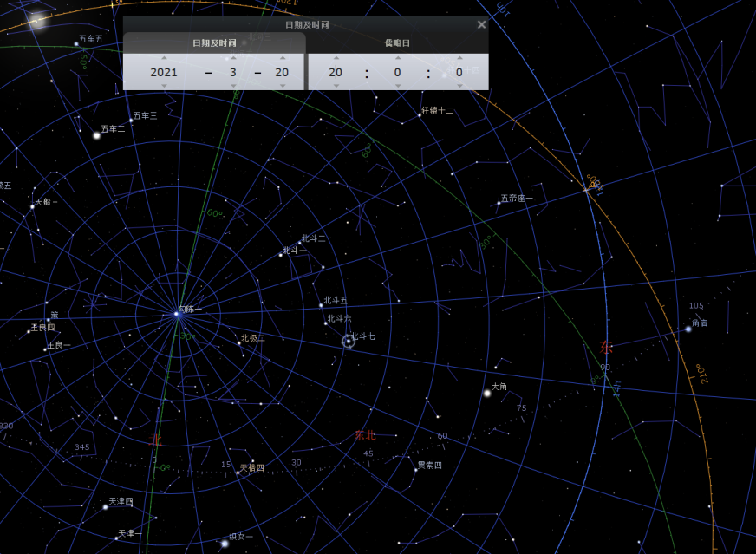Increment the day value above 20
This screenshot has width=756, height=554.
(x=282, y=58)
